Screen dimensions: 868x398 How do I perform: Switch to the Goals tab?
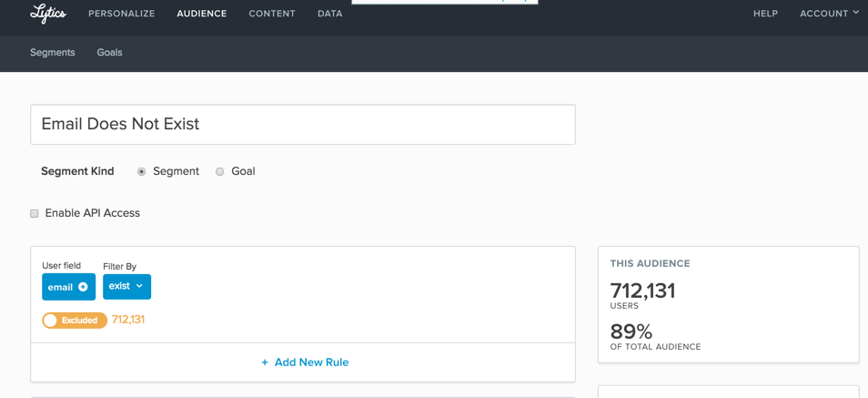pyautogui.click(x=109, y=53)
